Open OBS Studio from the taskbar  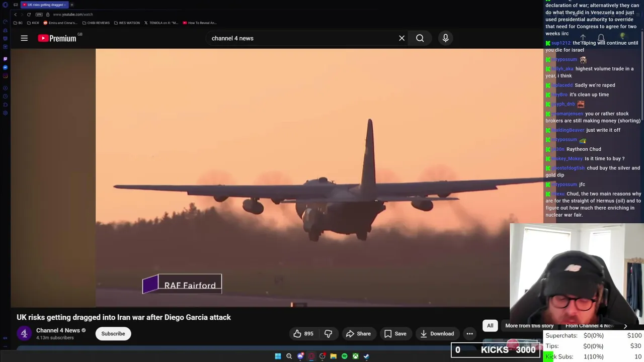click(x=323, y=356)
